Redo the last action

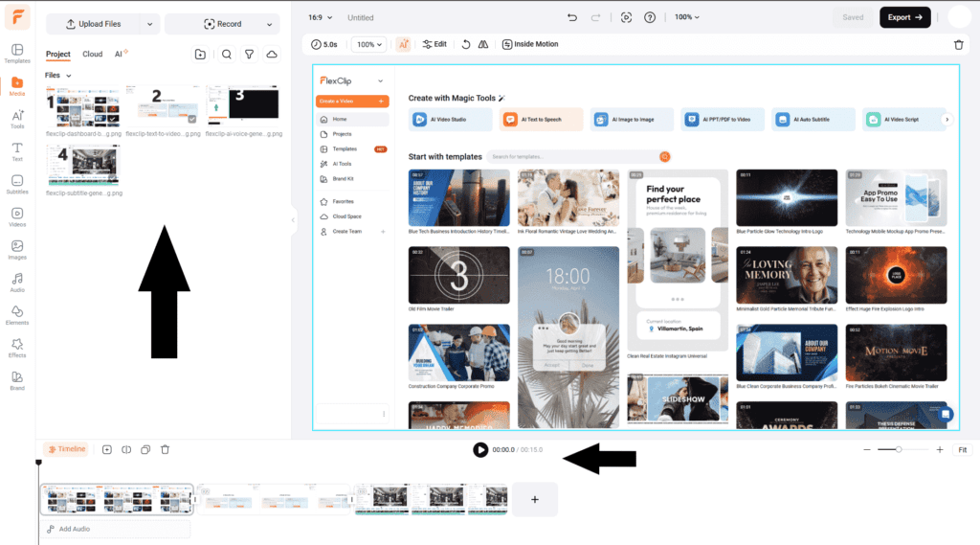click(595, 17)
